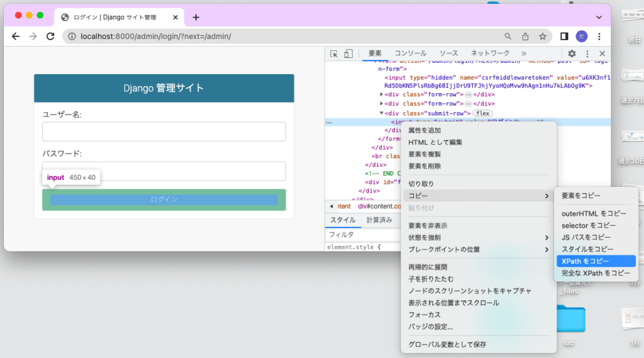Viewport: 644px width, 358px height.
Task: Click the share icon in the address bar
Action: point(525,36)
